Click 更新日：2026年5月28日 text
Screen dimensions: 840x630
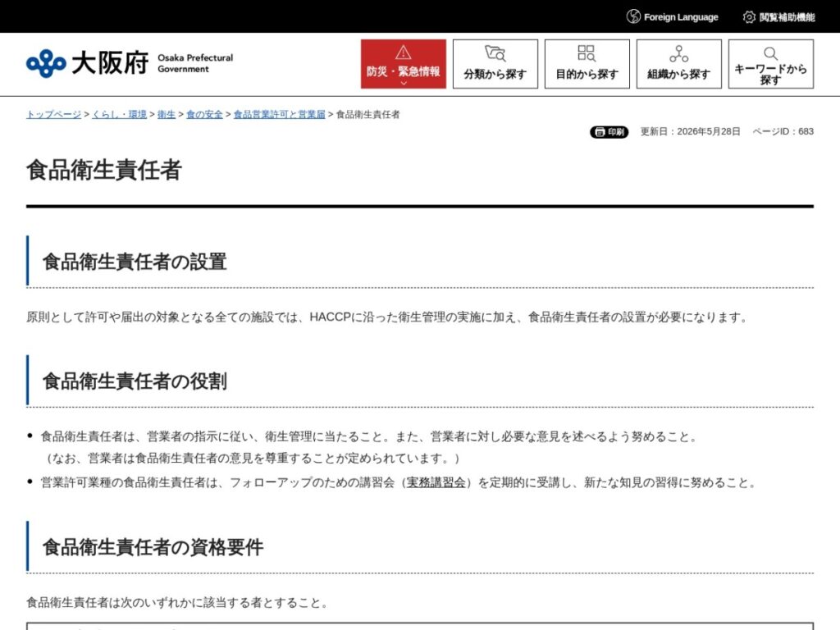click(x=691, y=131)
